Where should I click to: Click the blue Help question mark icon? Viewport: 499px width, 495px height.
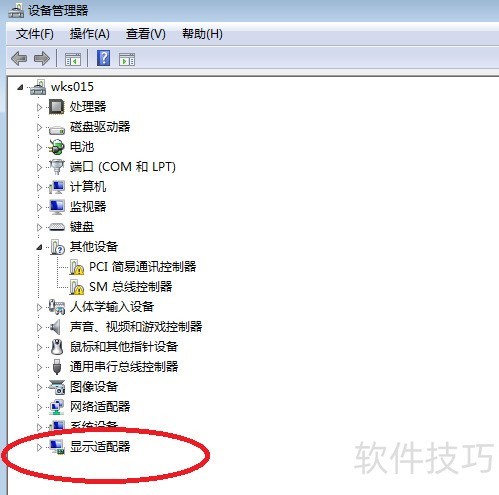tap(103, 58)
